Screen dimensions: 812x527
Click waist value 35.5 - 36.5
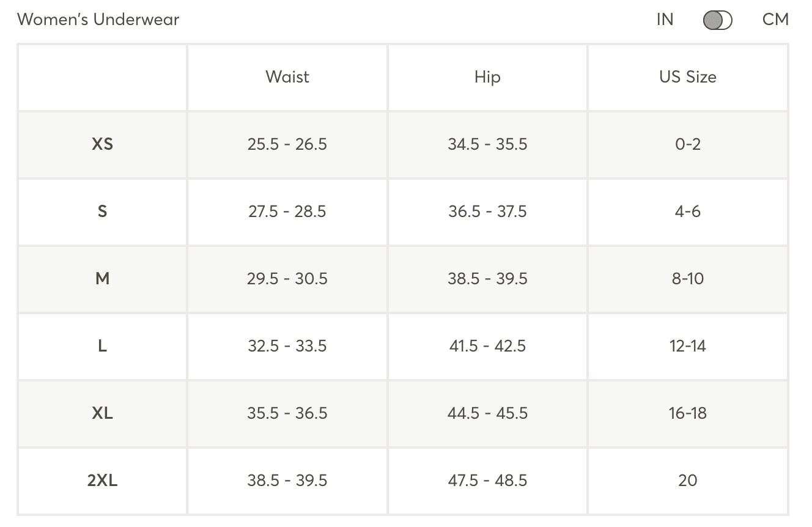click(287, 413)
